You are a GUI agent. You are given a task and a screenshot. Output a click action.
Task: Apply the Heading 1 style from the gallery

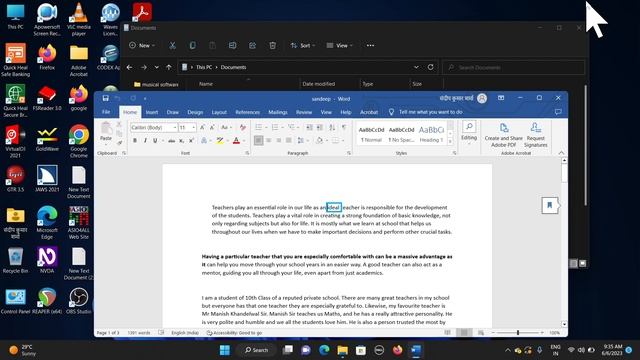coord(431,133)
